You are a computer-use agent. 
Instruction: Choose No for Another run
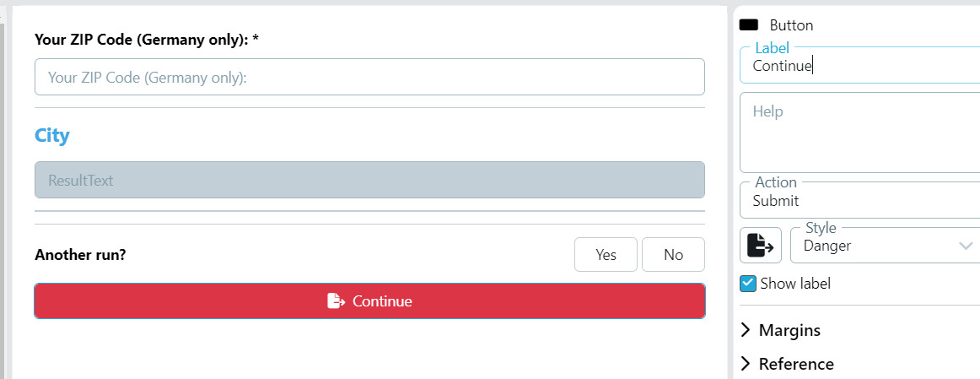click(x=673, y=255)
